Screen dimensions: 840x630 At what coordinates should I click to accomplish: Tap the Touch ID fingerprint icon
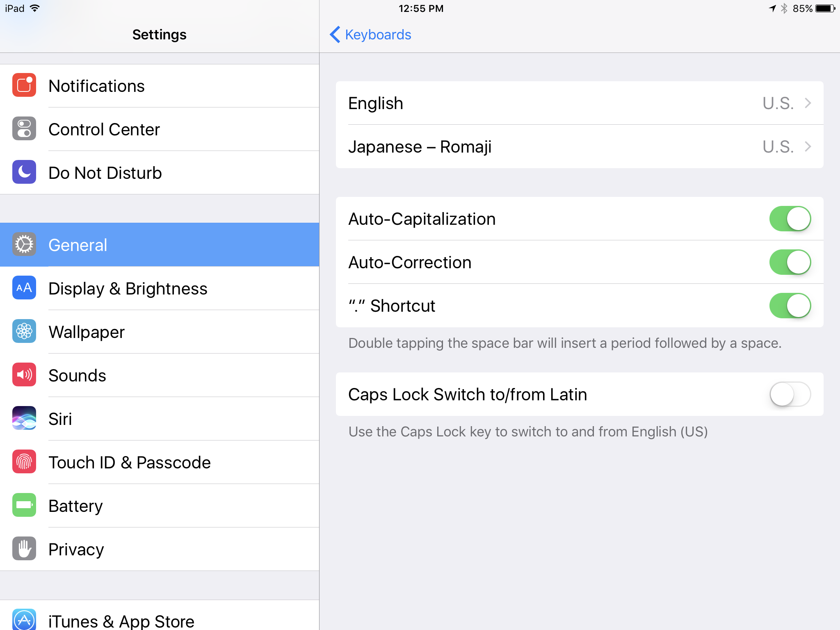24,462
